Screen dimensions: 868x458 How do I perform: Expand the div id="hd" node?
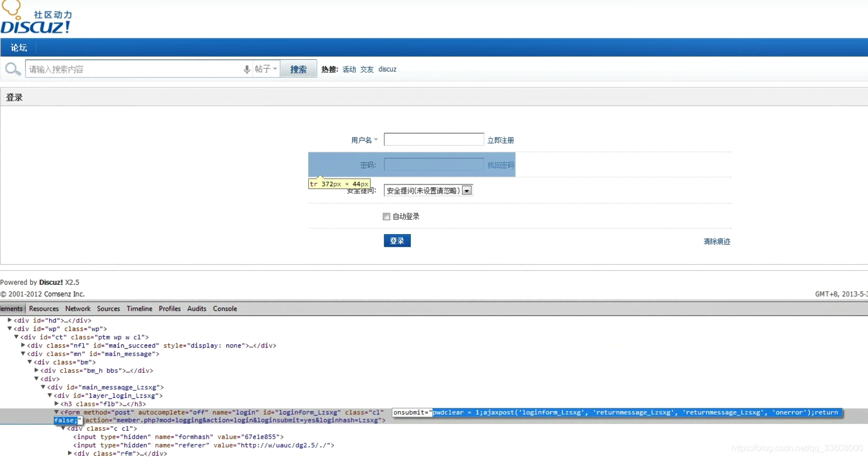(x=10, y=320)
